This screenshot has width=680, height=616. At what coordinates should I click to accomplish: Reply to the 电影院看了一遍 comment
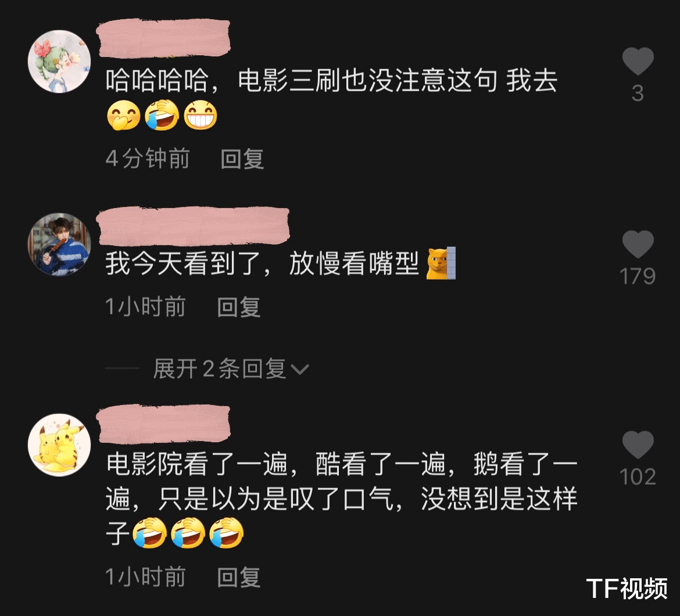(x=238, y=577)
